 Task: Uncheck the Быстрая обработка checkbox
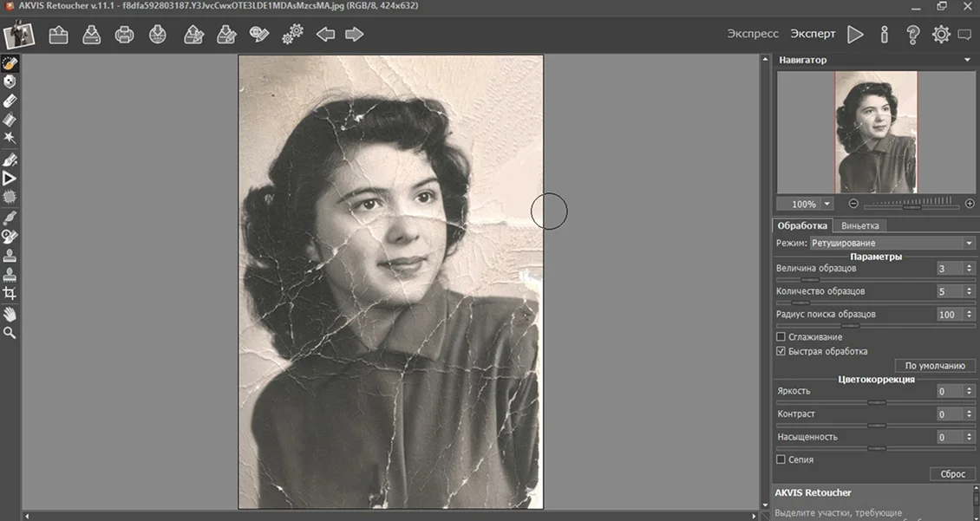[781, 351]
